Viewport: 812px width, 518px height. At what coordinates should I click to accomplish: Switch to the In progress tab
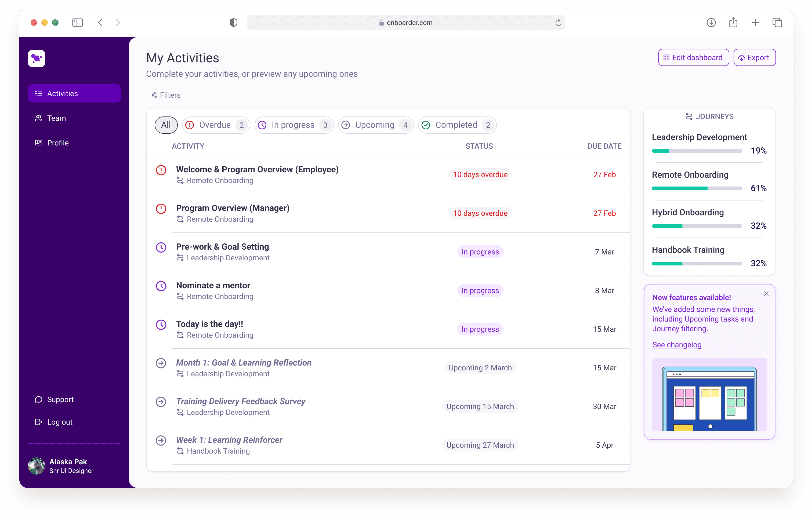click(294, 125)
